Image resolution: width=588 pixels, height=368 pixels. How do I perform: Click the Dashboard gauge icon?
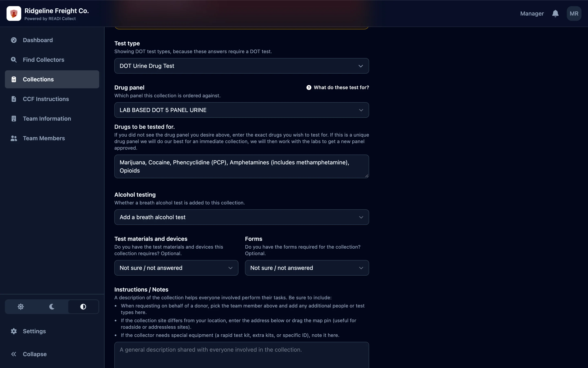[14, 40]
